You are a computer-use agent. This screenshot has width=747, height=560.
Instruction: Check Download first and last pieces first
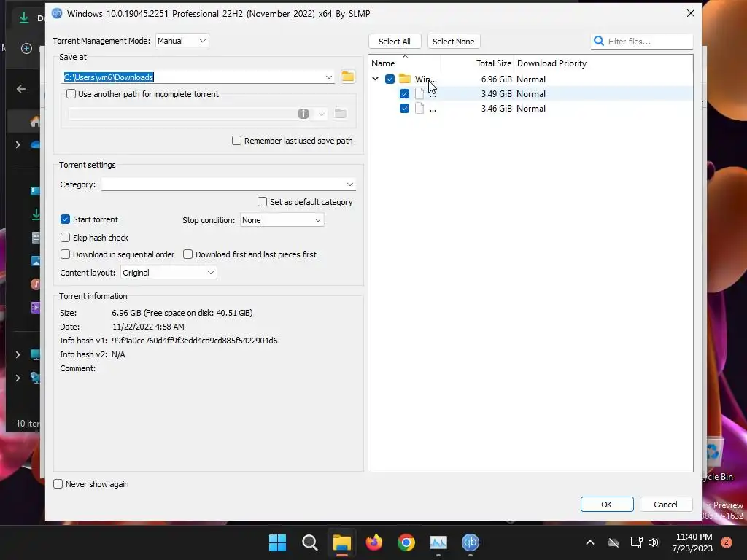187,254
